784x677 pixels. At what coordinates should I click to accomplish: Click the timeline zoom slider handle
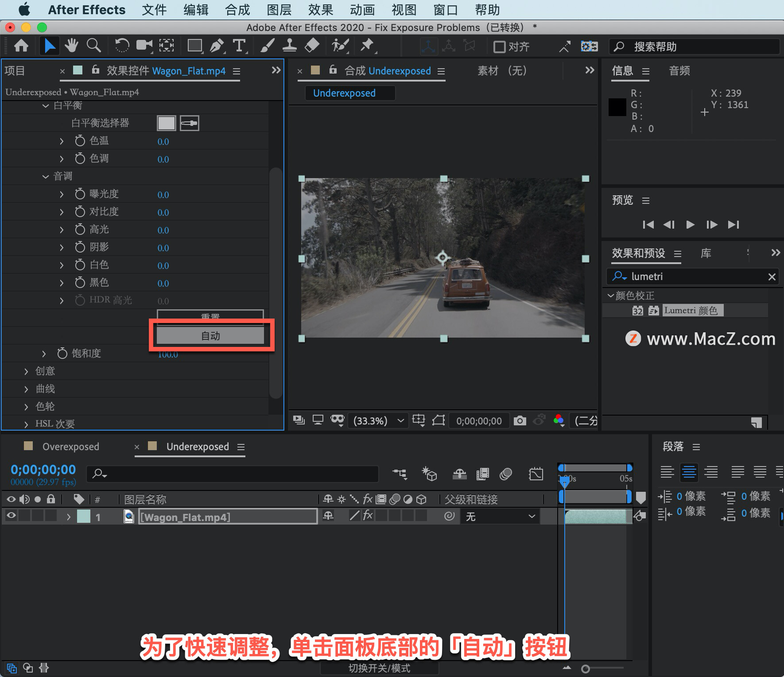[x=586, y=669]
